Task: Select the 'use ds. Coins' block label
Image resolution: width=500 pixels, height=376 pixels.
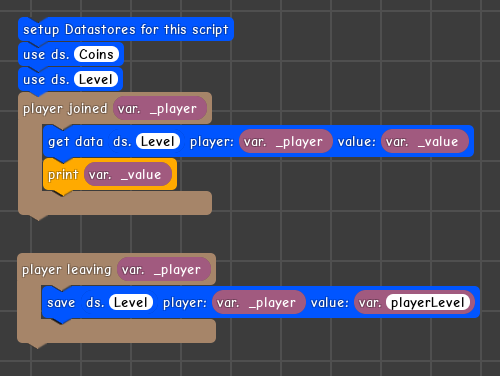Action: [x=46, y=54]
